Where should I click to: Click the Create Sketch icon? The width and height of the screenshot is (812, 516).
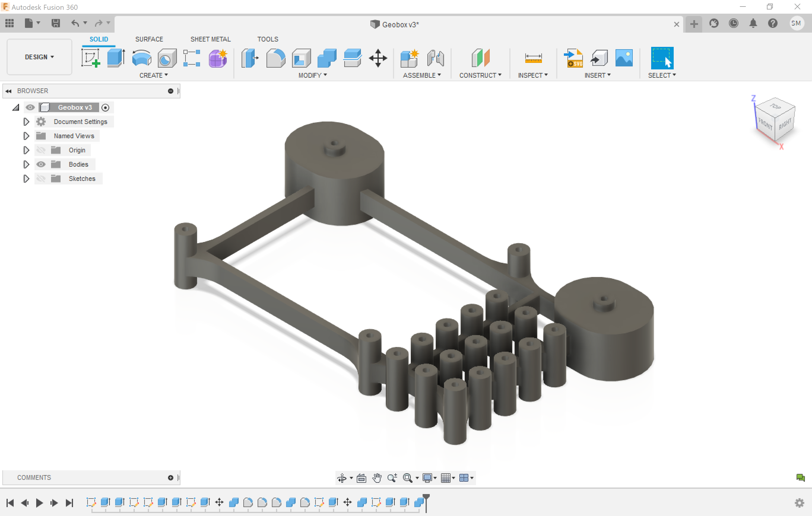91,58
